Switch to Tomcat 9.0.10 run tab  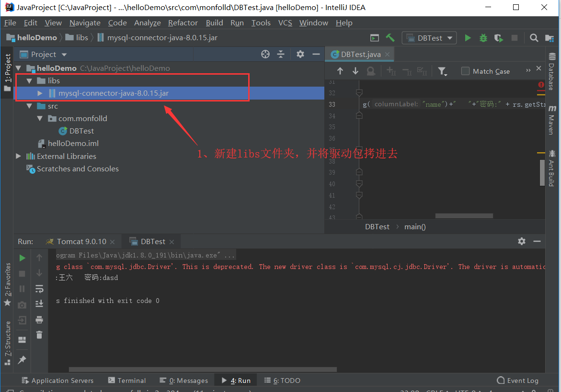[81, 242]
